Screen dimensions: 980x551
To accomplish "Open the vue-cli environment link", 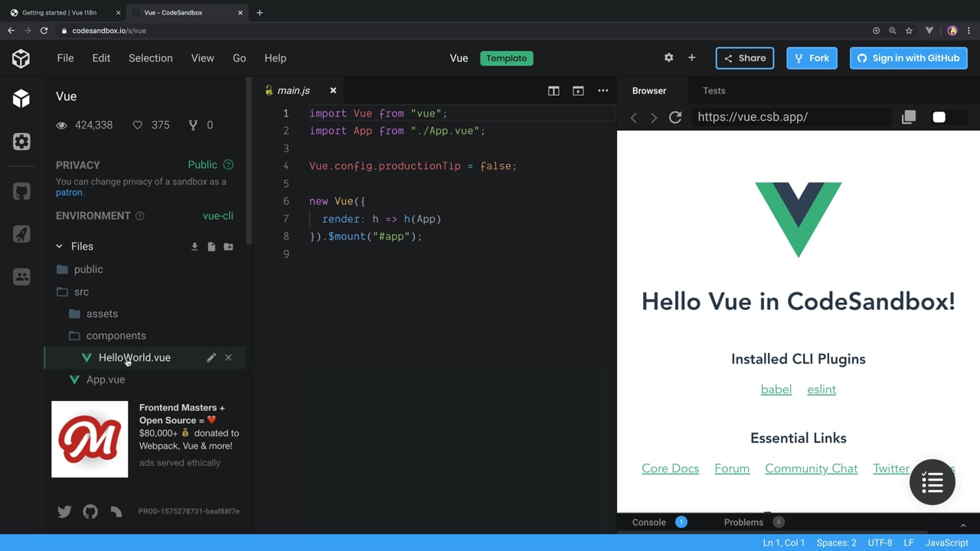I will (x=218, y=216).
